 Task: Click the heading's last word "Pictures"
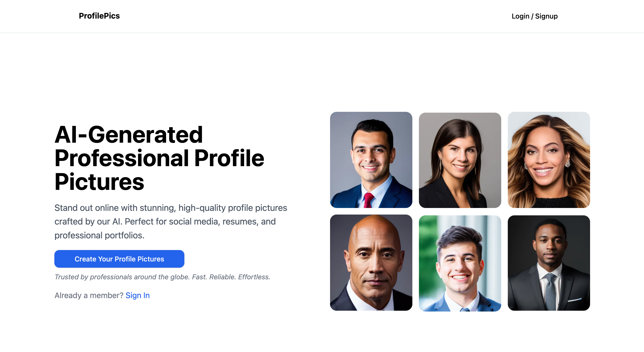[99, 182]
